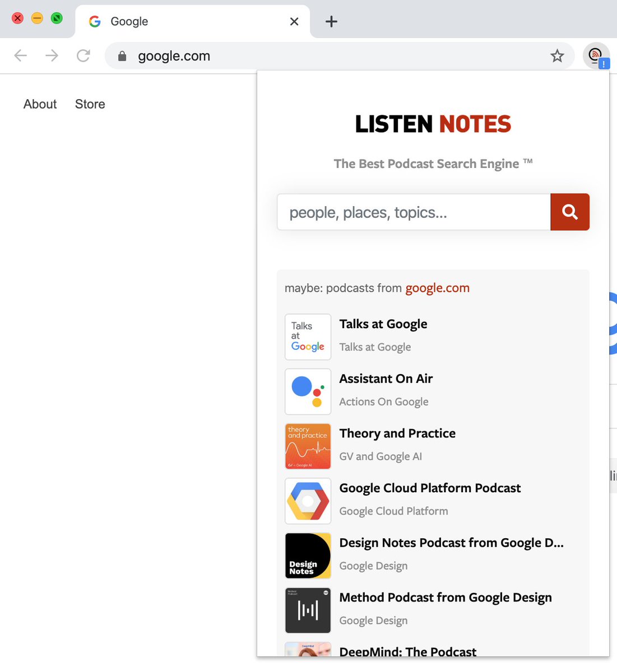
Task: Open the Method Podcast artwork
Action: [x=308, y=610]
